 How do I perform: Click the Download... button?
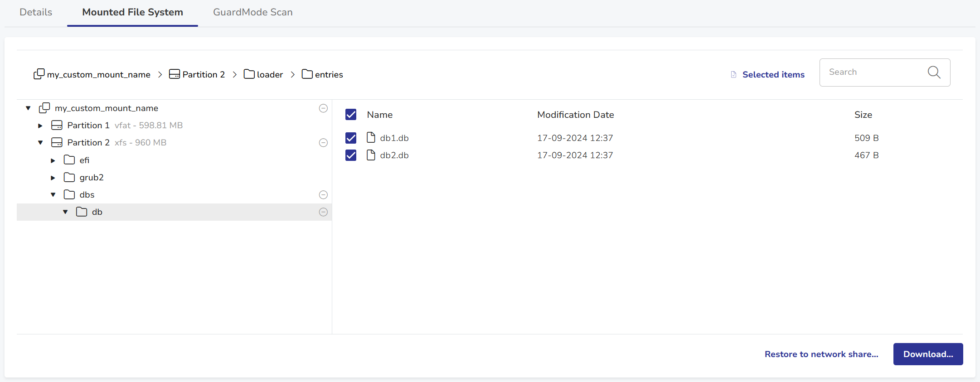pyautogui.click(x=927, y=354)
